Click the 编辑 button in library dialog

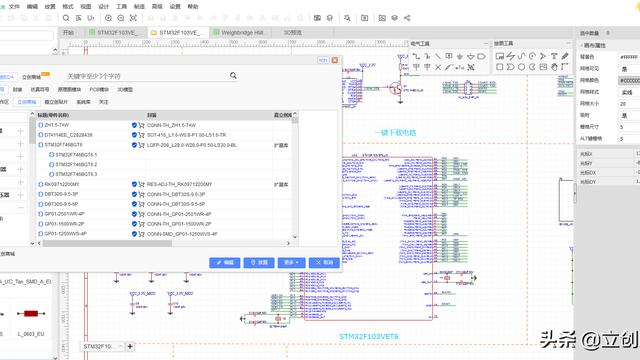[224, 262]
